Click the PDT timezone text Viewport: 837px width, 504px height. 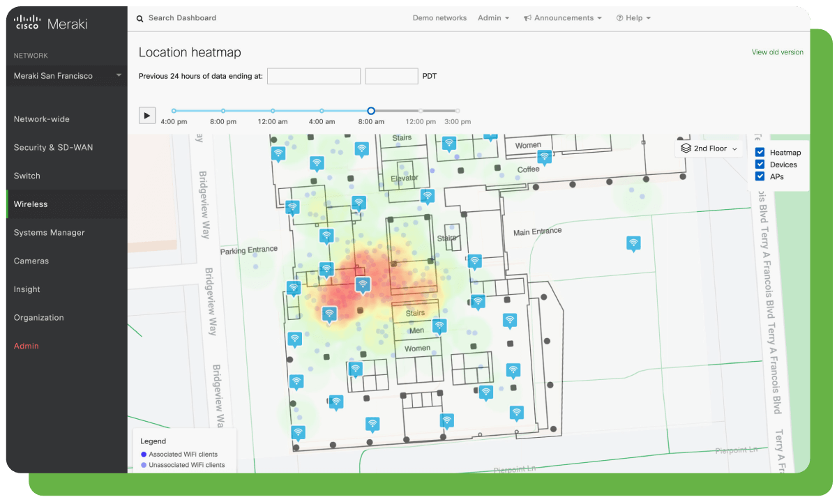430,76
